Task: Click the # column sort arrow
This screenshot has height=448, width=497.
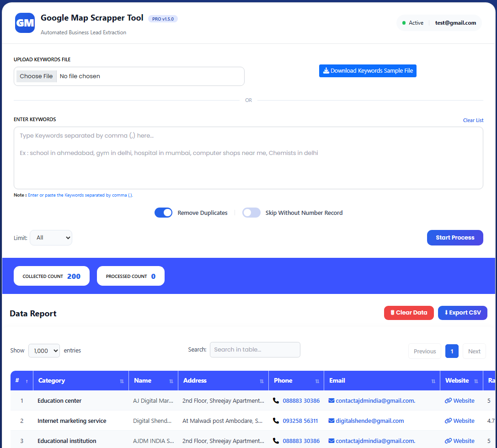Action: (x=27, y=381)
